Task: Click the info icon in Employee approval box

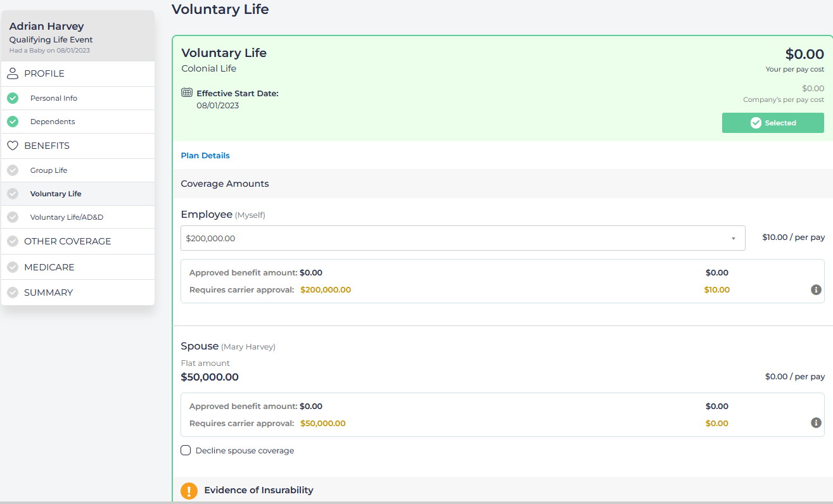Action: [816, 289]
